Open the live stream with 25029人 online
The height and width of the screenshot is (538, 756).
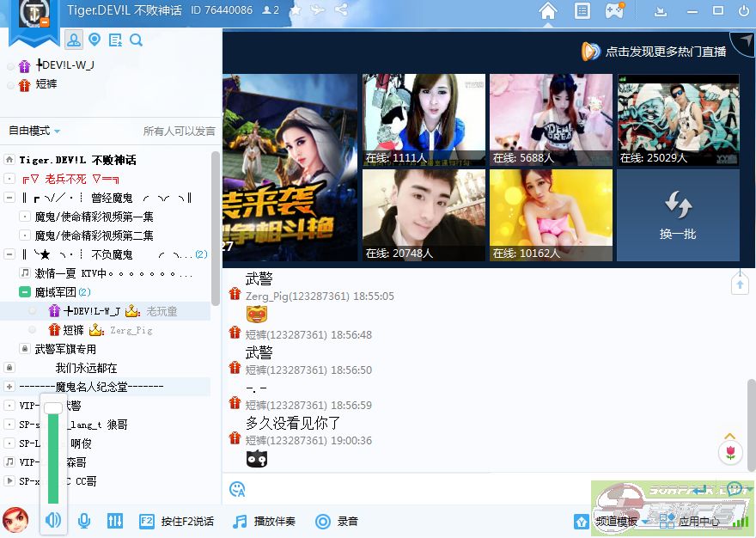pos(678,119)
